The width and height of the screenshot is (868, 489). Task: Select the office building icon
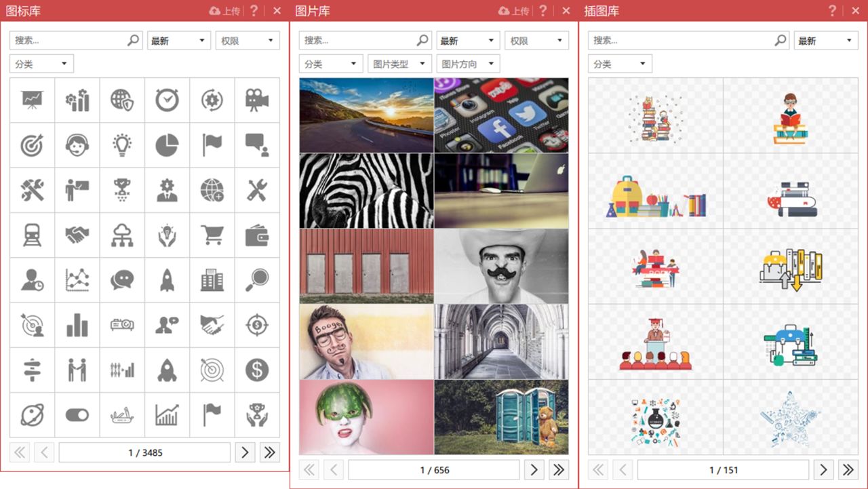point(212,280)
